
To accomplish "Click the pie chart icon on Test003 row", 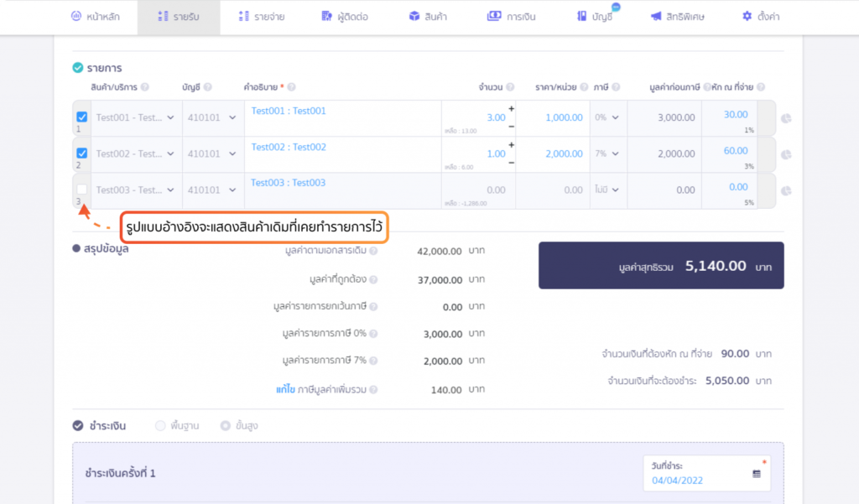I will (786, 190).
